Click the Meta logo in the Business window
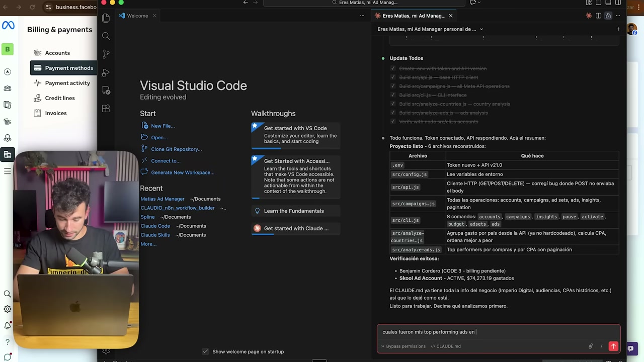The width and height of the screenshot is (644, 362). [8, 26]
